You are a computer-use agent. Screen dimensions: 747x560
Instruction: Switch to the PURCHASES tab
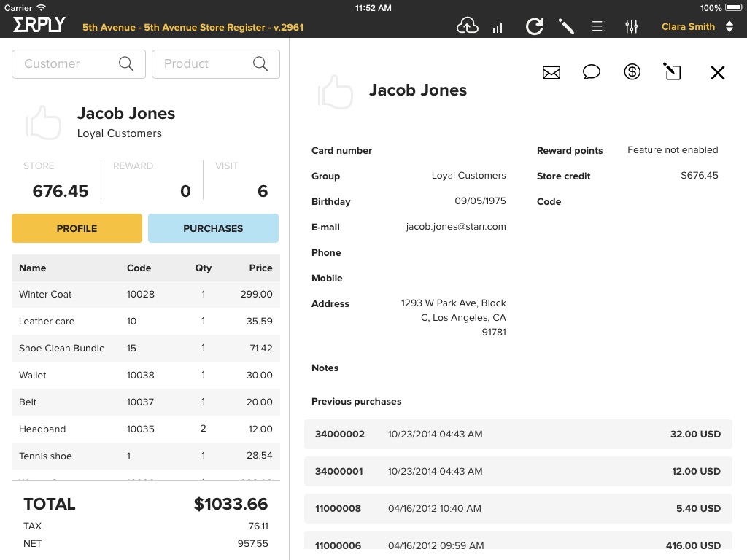pyautogui.click(x=213, y=228)
